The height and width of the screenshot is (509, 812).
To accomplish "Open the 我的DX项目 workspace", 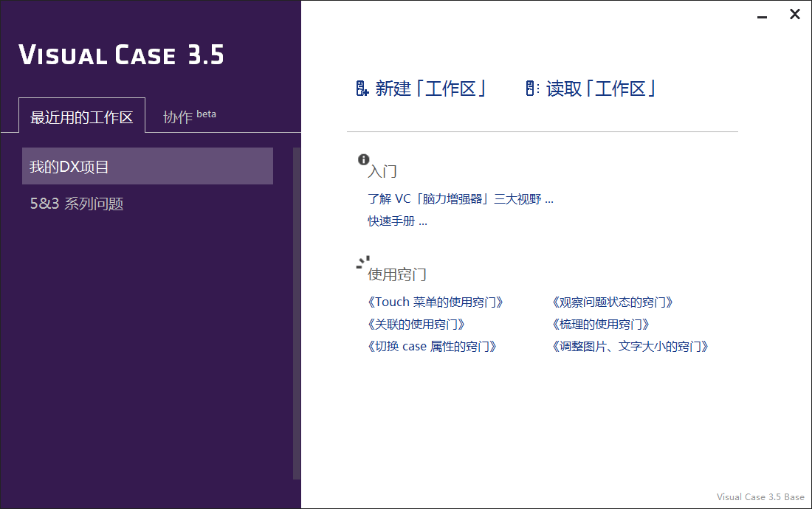I will [148, 166].
